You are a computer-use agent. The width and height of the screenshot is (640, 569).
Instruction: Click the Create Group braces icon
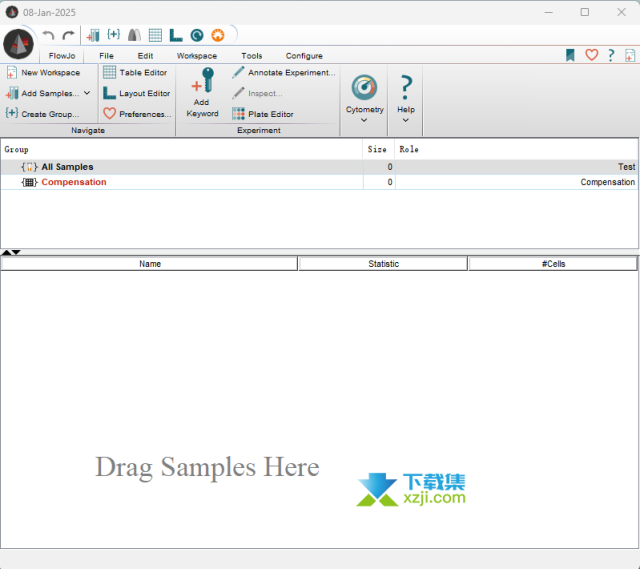tap(11, 113)
